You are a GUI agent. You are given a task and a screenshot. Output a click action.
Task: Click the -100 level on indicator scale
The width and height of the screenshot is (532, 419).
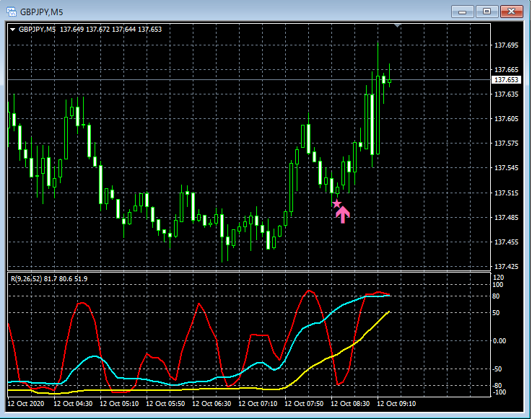(x=499, y=392)
